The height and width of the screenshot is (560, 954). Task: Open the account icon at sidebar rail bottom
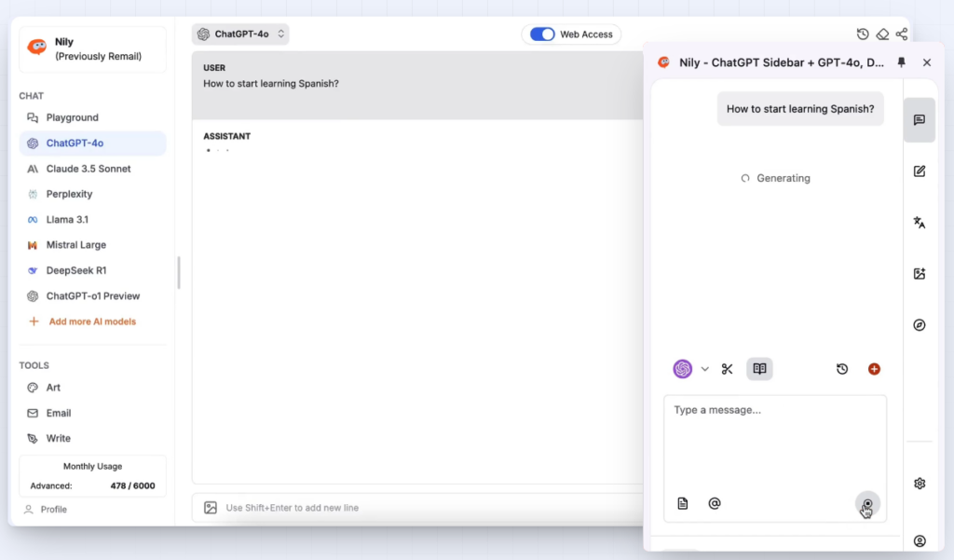pyautogui.click(x=920, y=540)
